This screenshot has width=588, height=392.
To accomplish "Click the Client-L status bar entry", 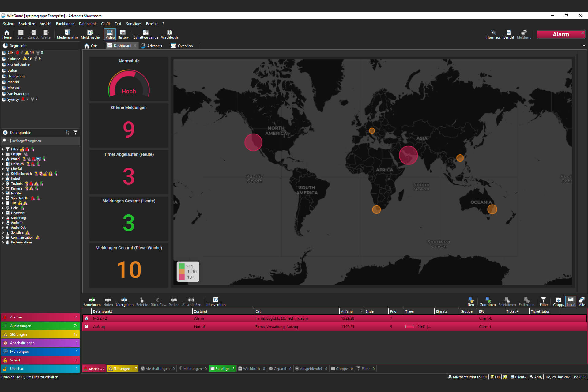I will (518, 377).
